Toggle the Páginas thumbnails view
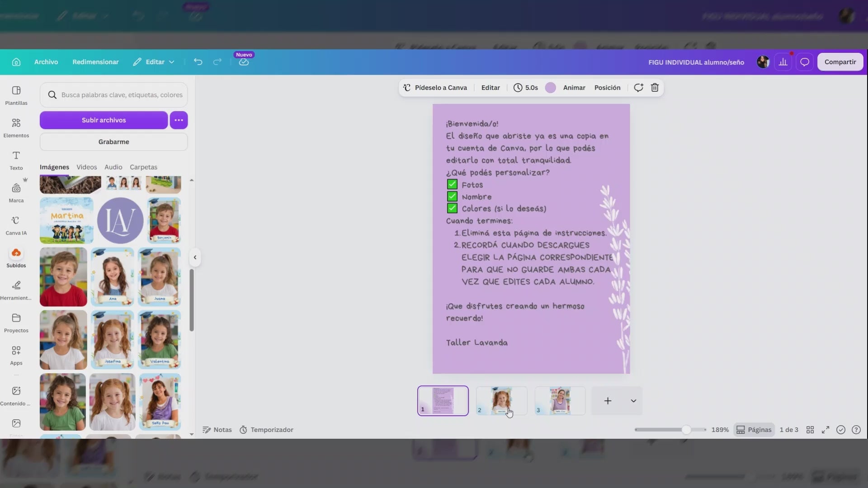 tap(754, 430)
